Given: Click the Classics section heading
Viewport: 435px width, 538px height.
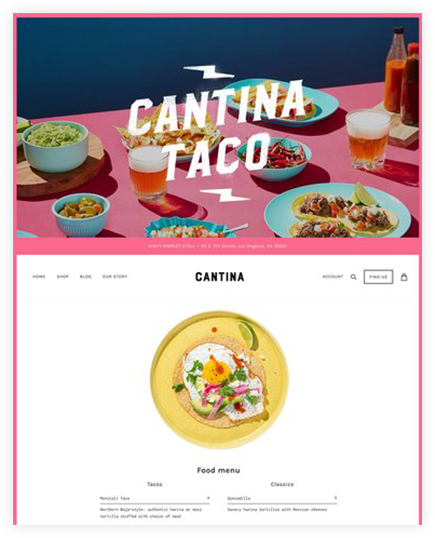Looking at the screenshot, I should (x=282, y=484).
